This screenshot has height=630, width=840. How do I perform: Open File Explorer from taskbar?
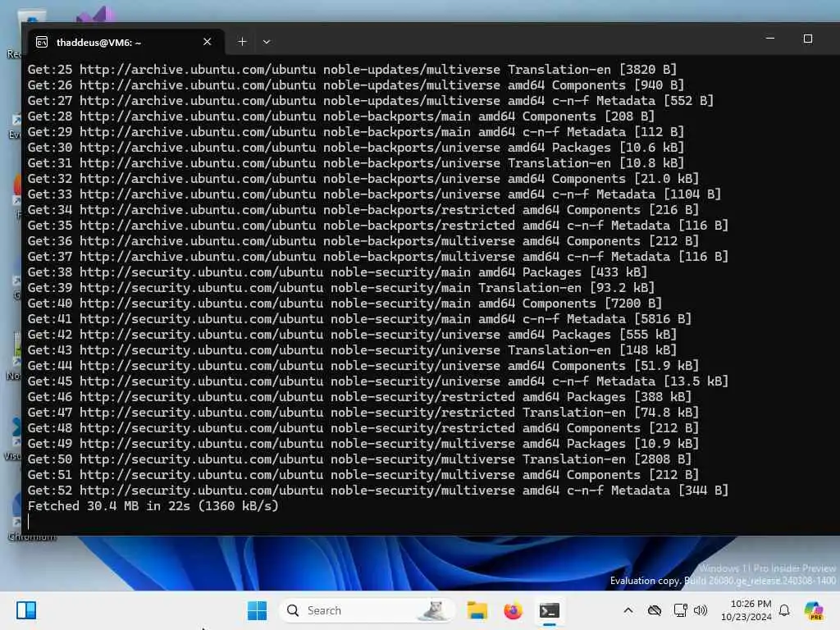click(x=477, y=610)
